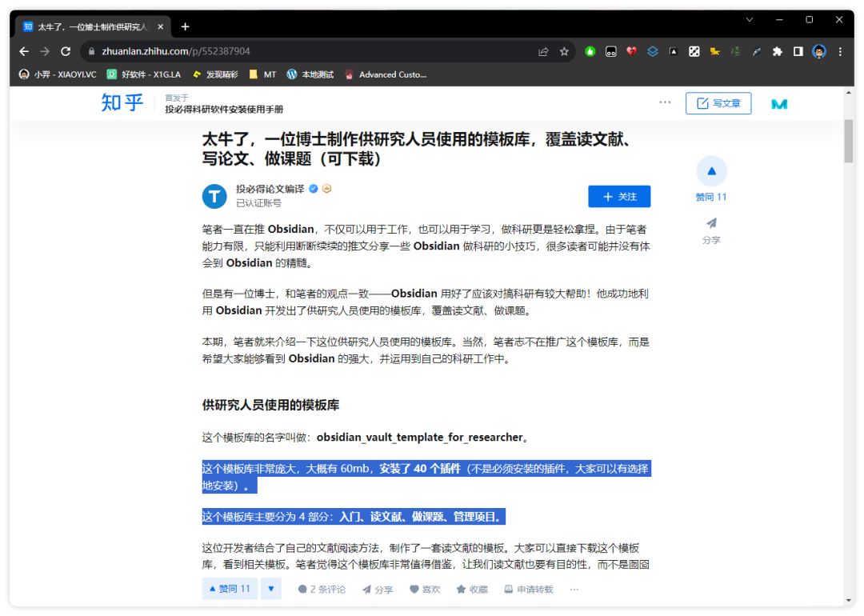864x616 pixels.
Task: Open the MT bookmark folder
Action: tap(263, 74)
